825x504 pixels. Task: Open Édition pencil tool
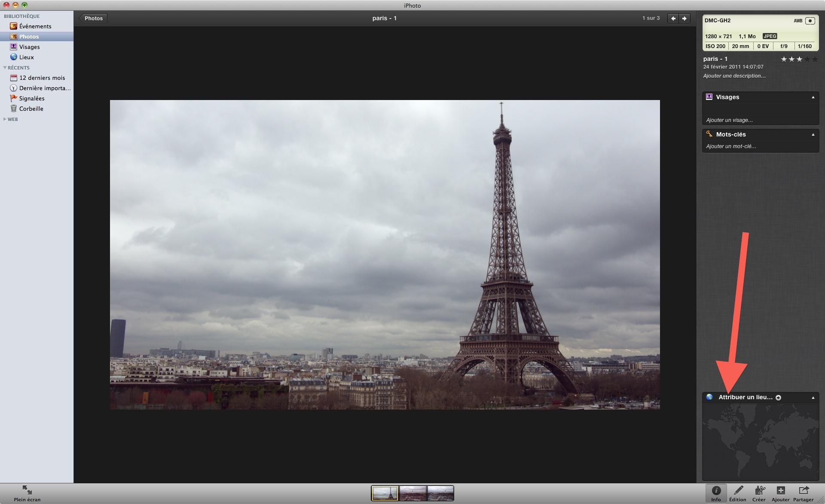click(x=738, y=494)
